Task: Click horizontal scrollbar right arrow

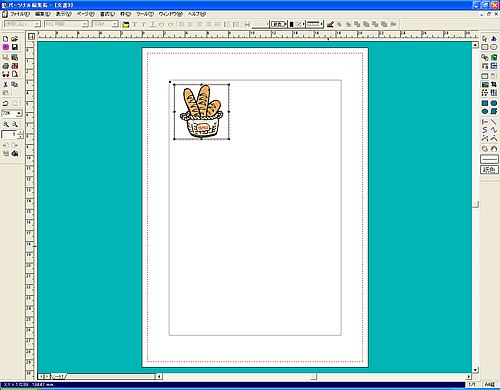Action: [x=469, y=377]
